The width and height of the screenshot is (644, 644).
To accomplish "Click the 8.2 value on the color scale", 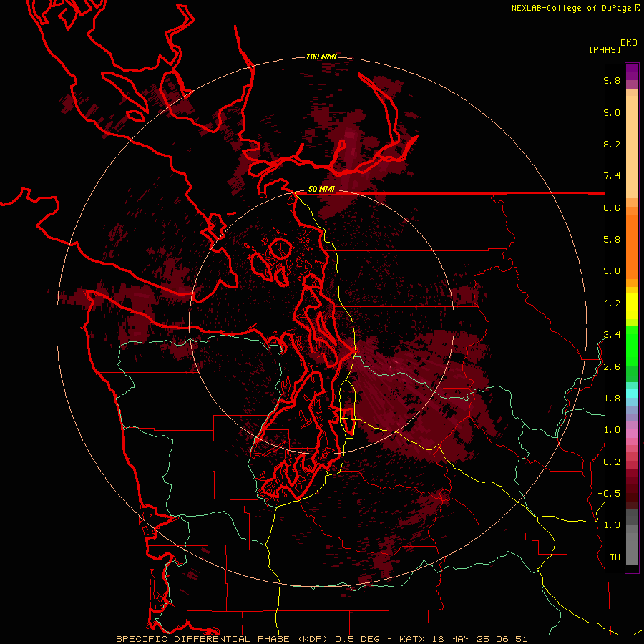I will 612,144.
